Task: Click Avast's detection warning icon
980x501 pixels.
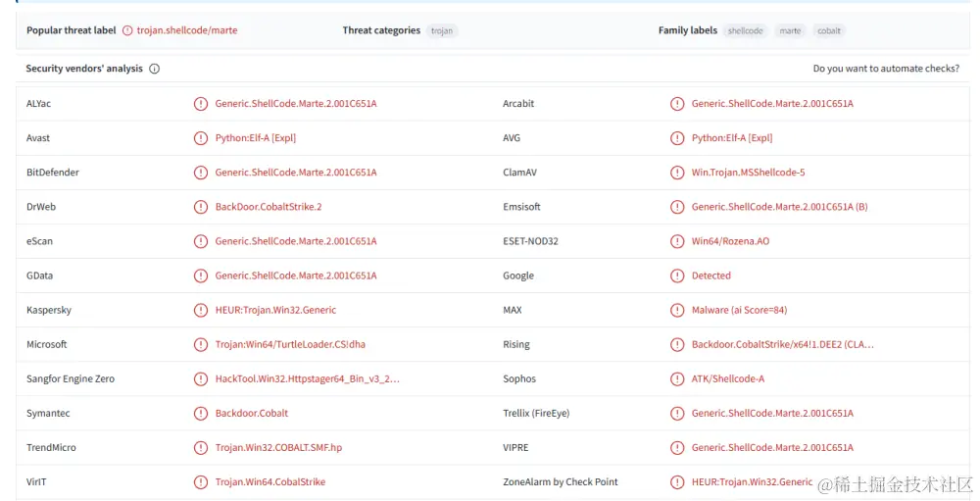Action: (201, 138)
